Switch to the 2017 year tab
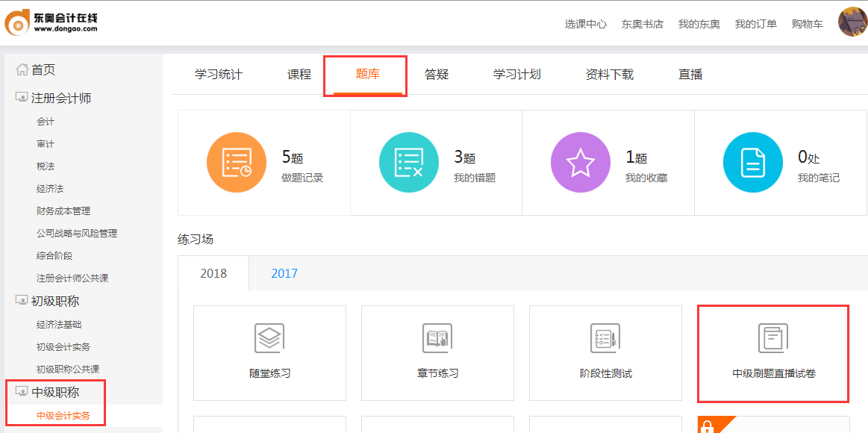Screen dimensions: 868x433 point(284,273)
